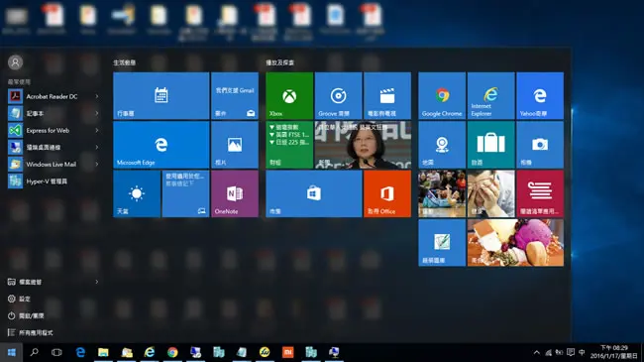The width and height of the screenshot is (644, 362).
Task: Expand the Windows Live Mail jump list arrow
Action: coord(97,164)
